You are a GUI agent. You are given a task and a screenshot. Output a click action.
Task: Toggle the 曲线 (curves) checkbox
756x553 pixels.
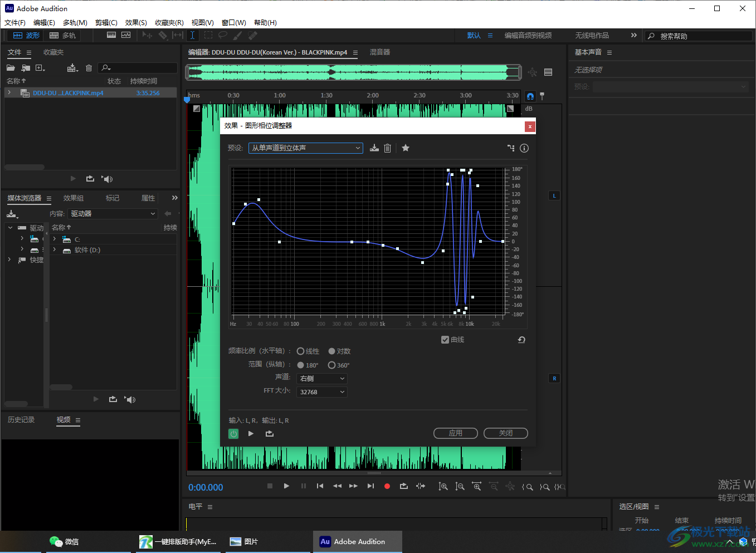(445, 340)
